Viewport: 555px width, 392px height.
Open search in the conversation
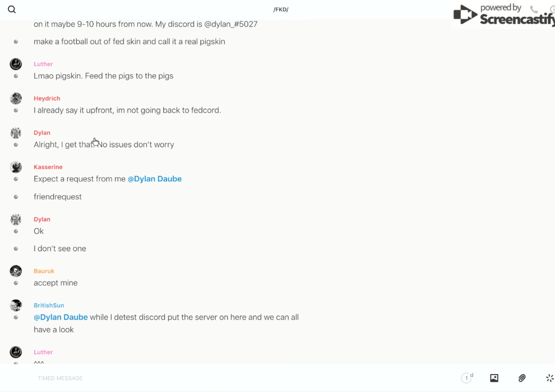point(12,10)
